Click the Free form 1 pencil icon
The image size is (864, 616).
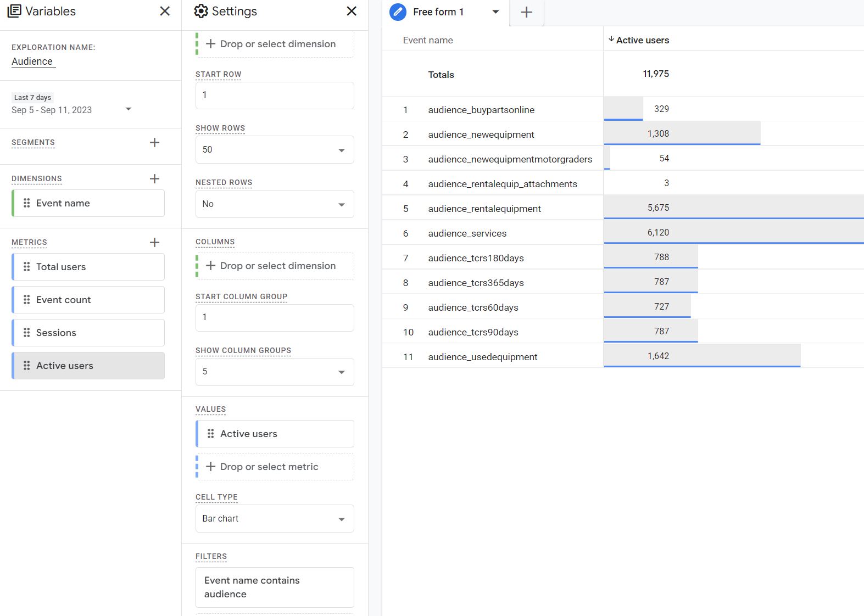point(398,12)
